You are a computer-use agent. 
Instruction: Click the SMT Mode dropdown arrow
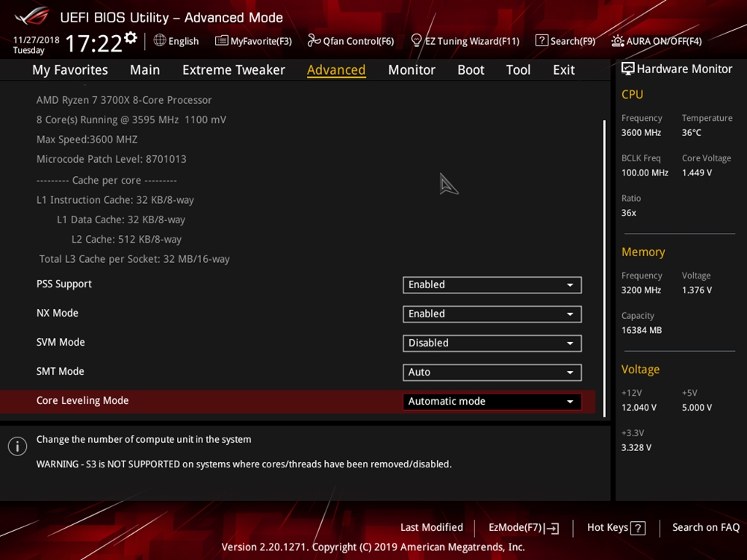coord(570,373)
